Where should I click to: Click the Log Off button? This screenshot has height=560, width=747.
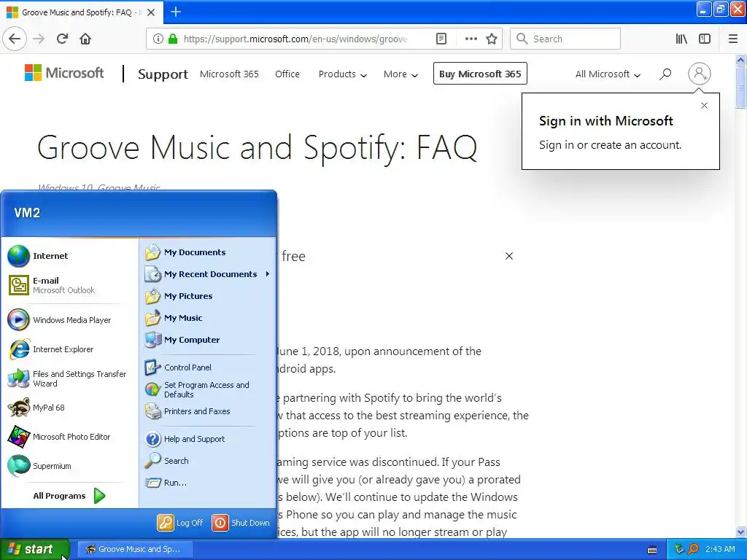coord(181,523)
